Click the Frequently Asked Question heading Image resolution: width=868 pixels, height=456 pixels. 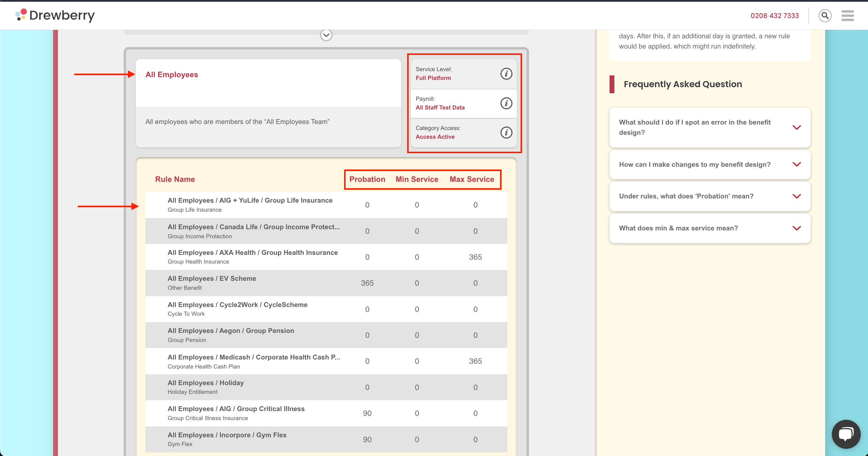point(683,84)
